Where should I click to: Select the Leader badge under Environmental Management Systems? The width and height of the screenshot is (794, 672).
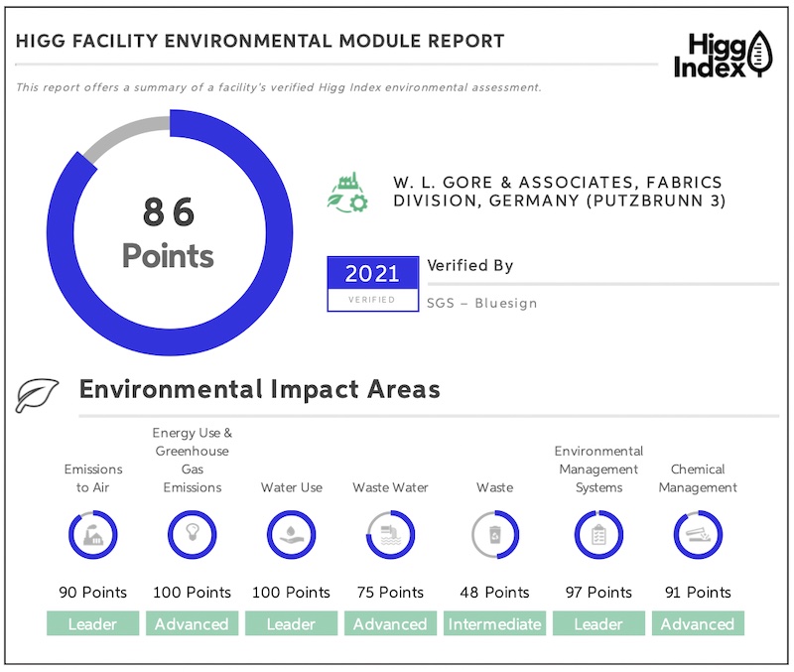(598, 623)
